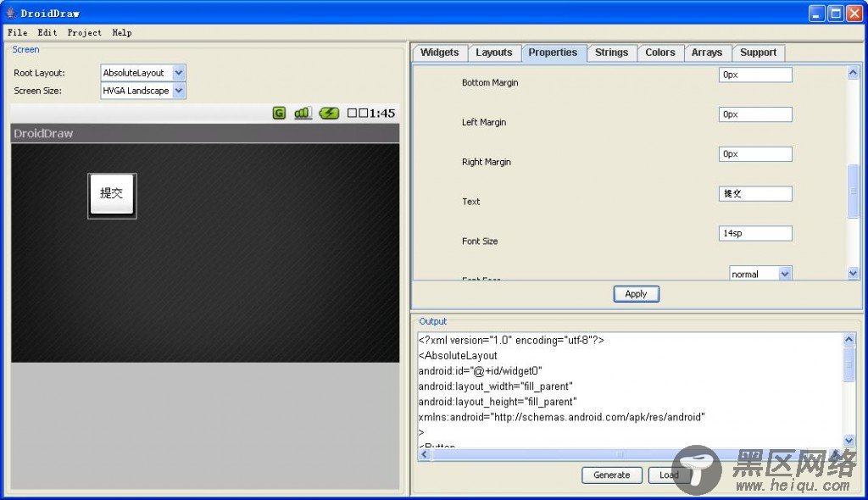Select the Properties tab

pyautogui.click(x=553, y=53)
